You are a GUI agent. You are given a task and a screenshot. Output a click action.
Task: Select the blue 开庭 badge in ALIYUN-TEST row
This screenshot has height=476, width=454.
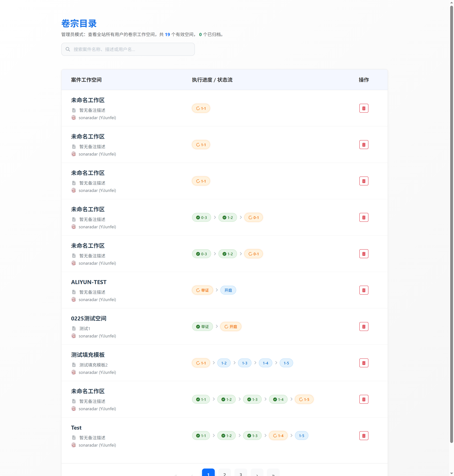(228, 290)
